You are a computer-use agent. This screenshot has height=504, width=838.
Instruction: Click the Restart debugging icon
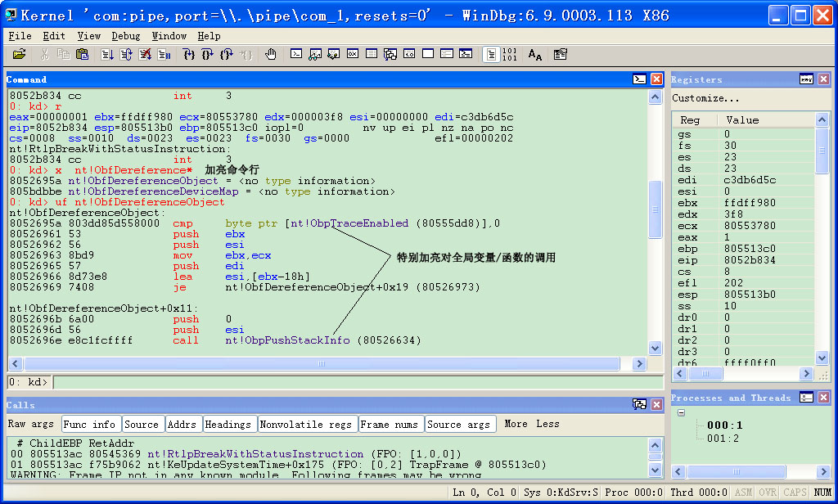tap(126, 54)
